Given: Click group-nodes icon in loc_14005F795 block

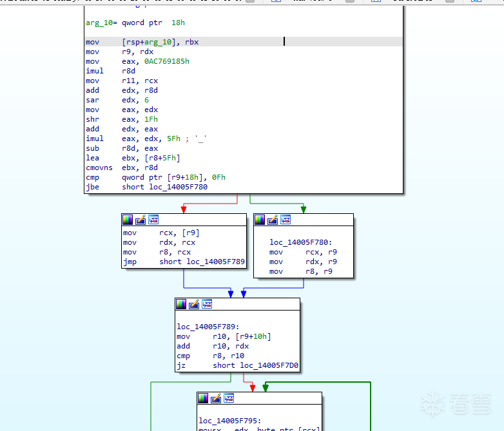Looking at the screenshot, I should point(229,398).
